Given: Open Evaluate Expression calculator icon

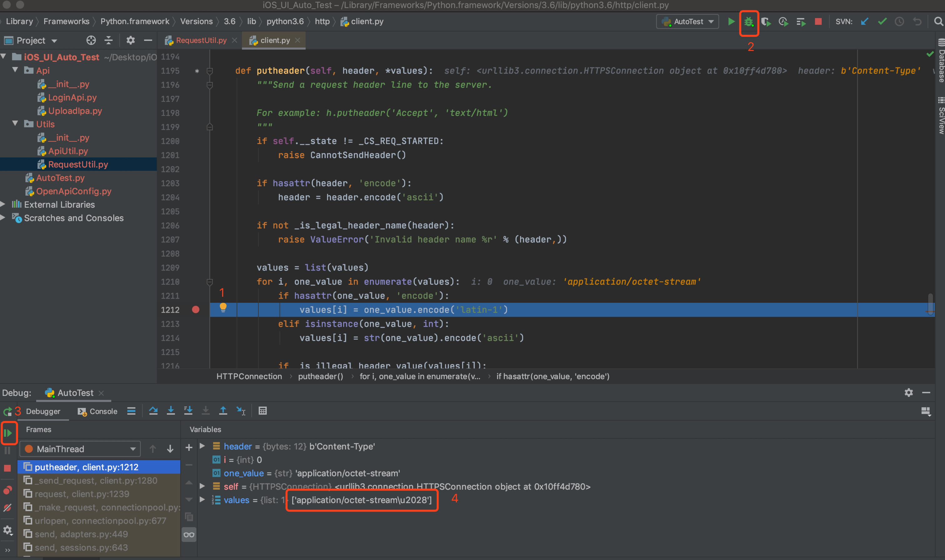Looking at the screenshot, I should point(263,411).
